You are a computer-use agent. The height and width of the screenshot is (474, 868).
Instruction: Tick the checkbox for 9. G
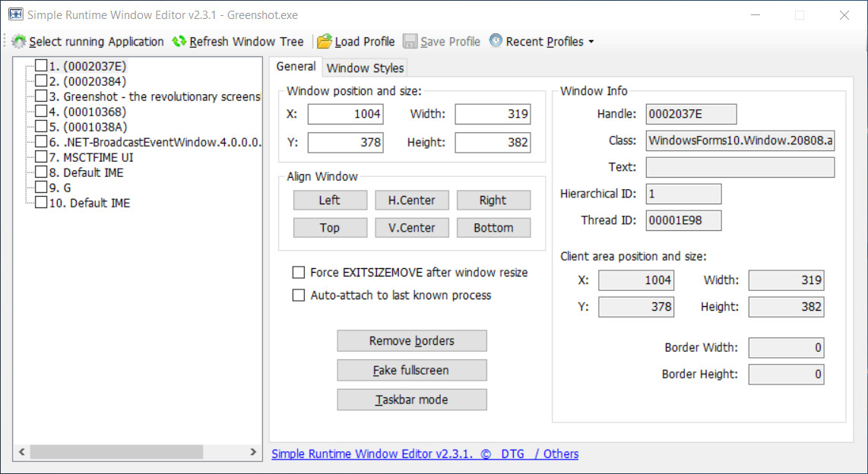pyautogui.click(x=41, y=188)
